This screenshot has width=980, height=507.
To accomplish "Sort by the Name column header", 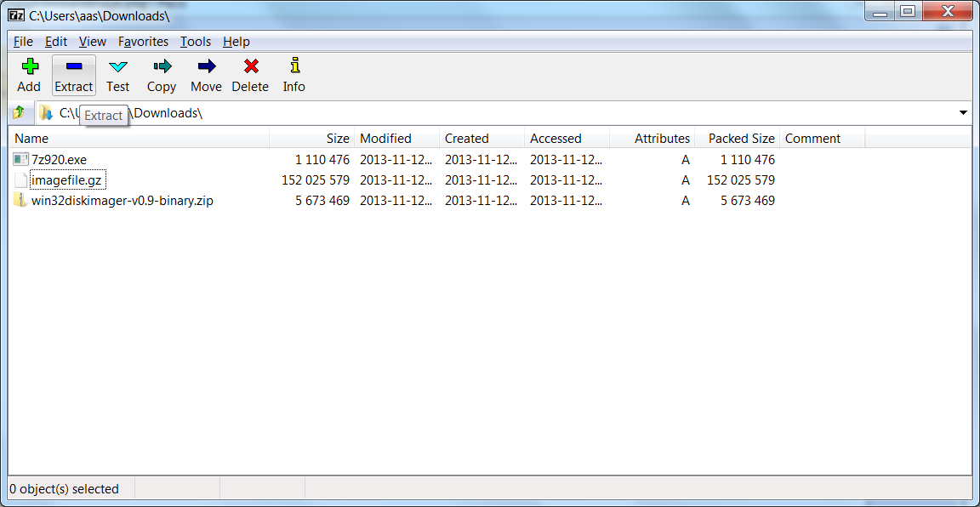I will [x=140, y=138].
